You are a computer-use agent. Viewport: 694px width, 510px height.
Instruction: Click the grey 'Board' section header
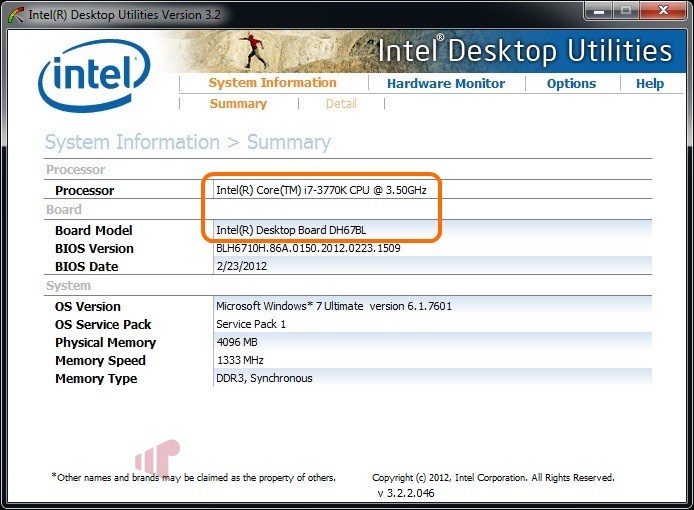pos(64,209)
